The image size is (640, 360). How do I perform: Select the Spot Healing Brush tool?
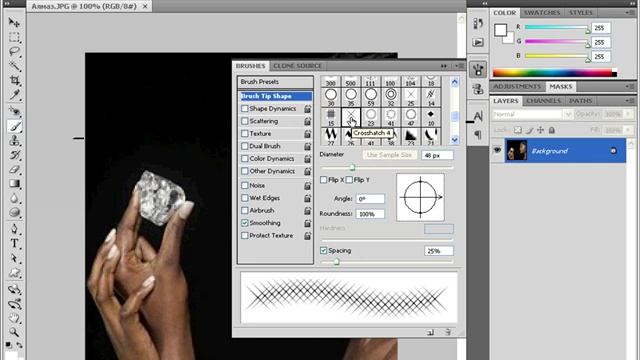coord(14,111)
